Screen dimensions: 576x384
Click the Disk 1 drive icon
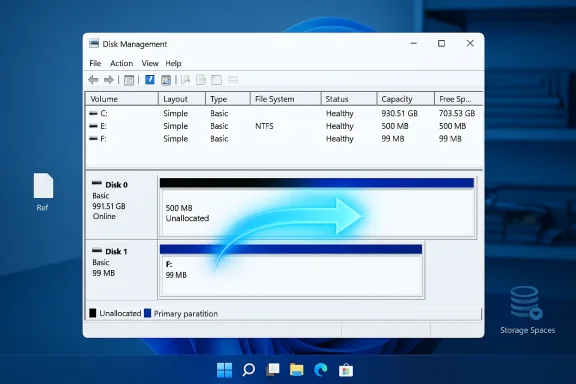97,251
